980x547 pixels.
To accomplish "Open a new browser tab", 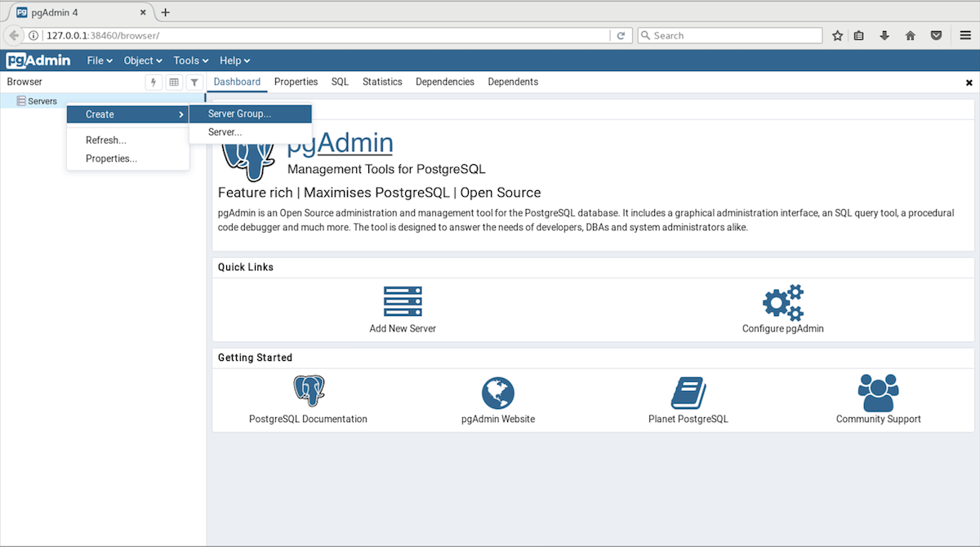I will click(165, 12).
